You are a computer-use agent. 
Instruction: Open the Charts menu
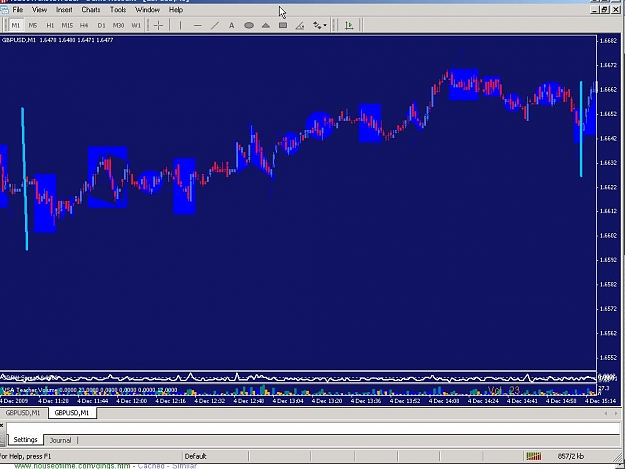[x=91, y=10]
